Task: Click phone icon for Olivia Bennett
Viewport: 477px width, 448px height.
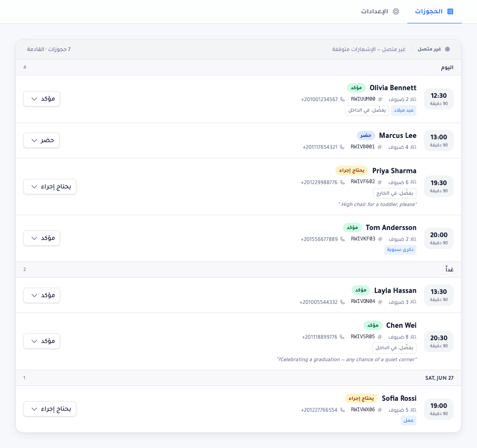Action: (342, 99)
